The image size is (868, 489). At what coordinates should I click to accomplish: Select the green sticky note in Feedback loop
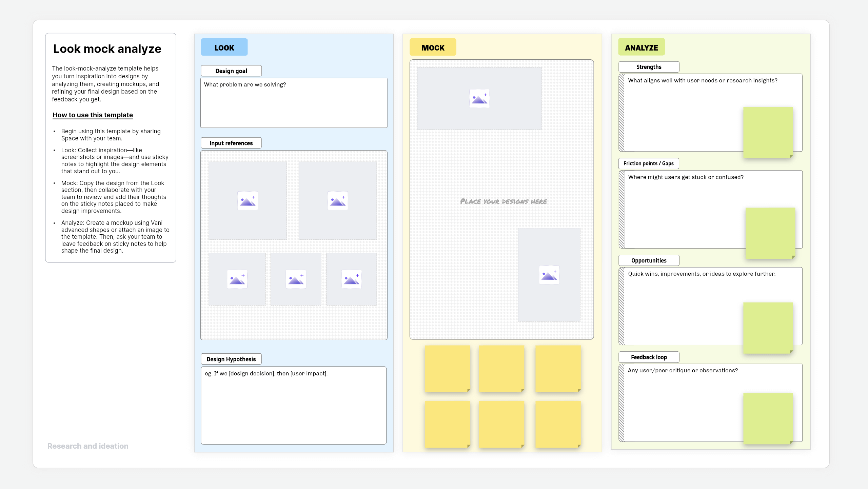768,418
